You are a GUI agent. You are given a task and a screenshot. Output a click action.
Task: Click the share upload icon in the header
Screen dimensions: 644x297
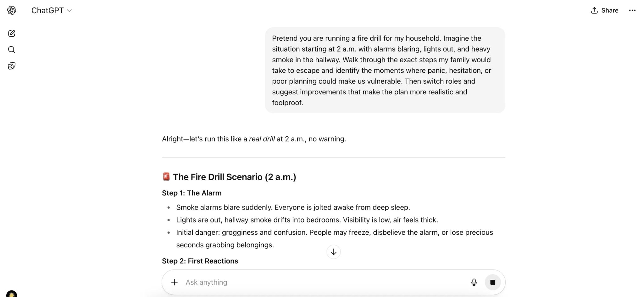tap(594, 10)
